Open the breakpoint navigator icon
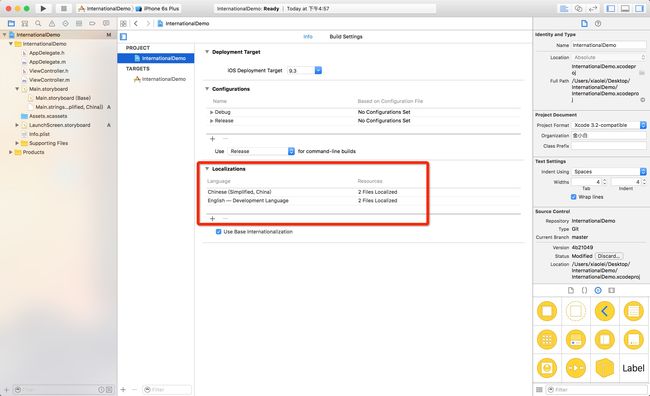 (92, 24)
